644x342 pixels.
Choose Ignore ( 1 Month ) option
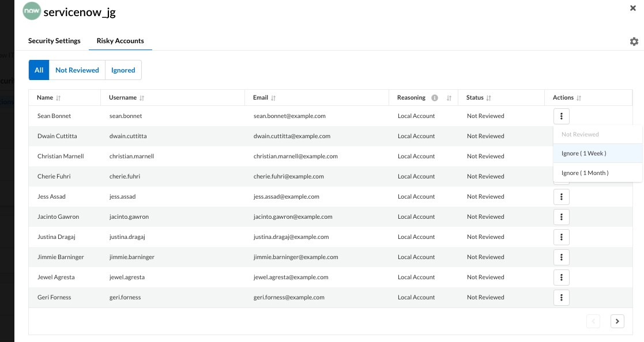(x=585, y=173)
